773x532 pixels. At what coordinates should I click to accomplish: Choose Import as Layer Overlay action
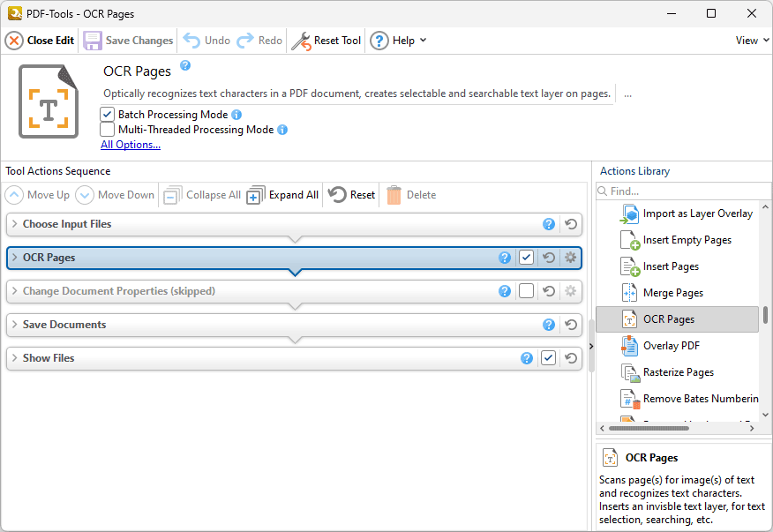tap(697, 214)
